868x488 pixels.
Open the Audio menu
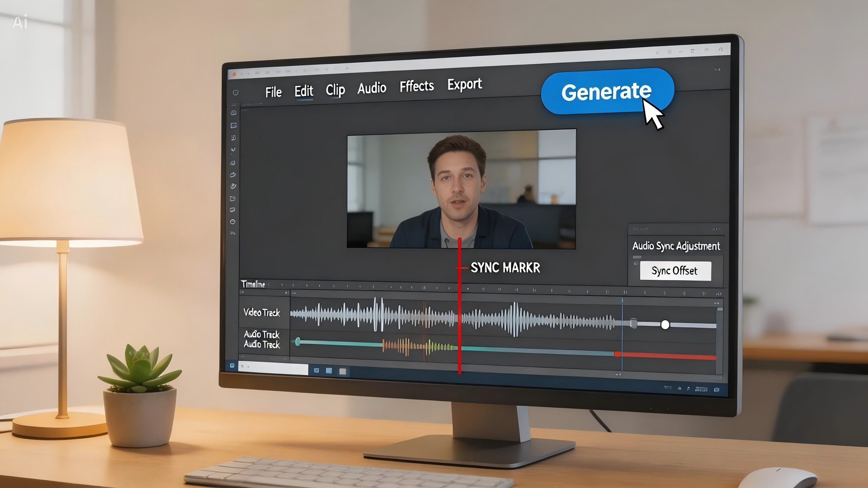372,88
